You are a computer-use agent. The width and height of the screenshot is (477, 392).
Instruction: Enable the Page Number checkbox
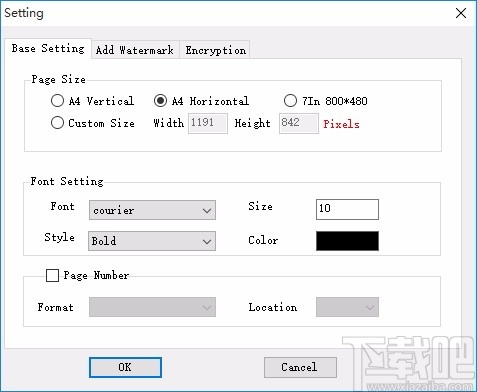(52, 275)
